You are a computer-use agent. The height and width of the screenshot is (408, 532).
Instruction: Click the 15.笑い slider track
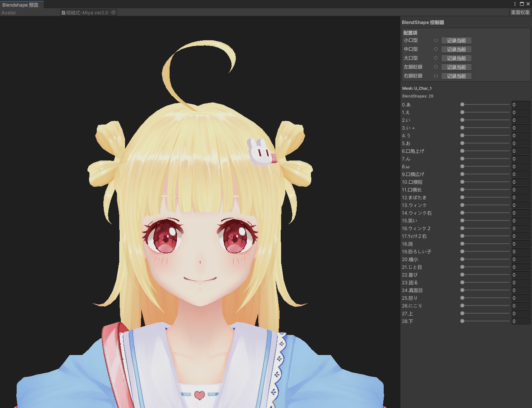486,220
